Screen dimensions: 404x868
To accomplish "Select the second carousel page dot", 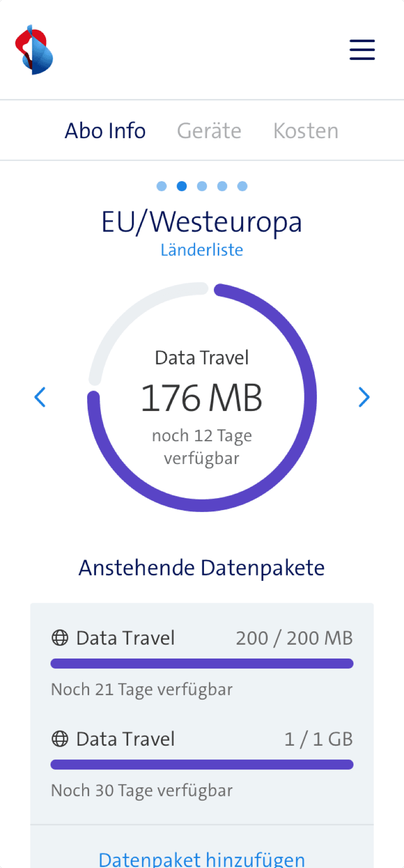I will coord(182,186).
